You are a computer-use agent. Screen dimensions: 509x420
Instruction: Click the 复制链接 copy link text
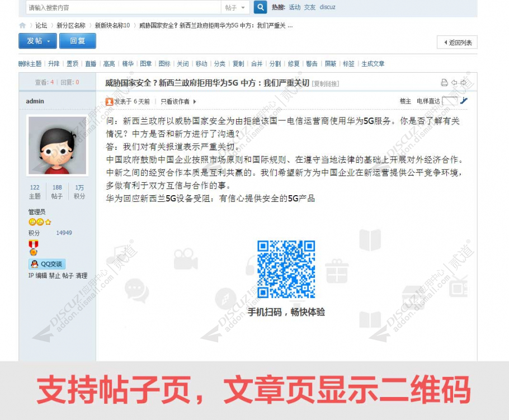326,84
